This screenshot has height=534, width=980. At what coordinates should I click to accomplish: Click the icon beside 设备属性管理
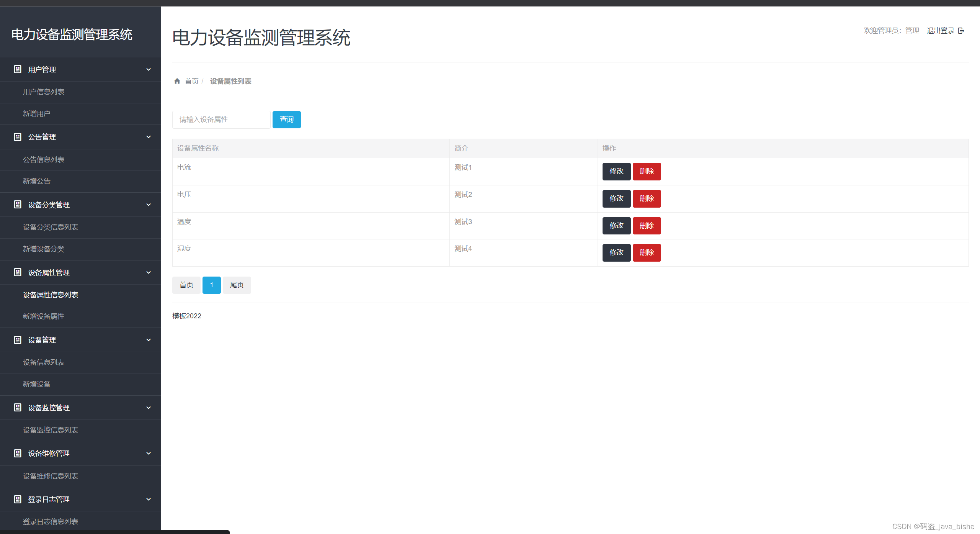pyautogui.click(x=18, y=272)
